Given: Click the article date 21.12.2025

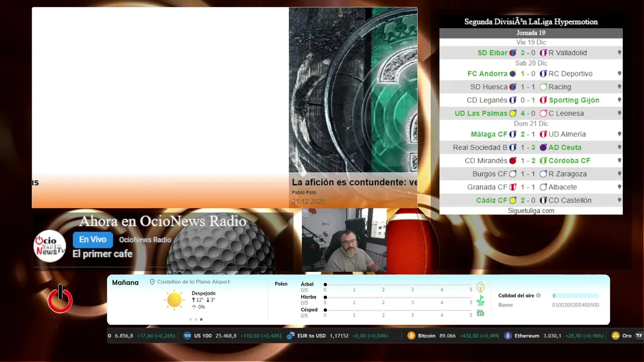Looking at the screenshot, I should 308,202.
